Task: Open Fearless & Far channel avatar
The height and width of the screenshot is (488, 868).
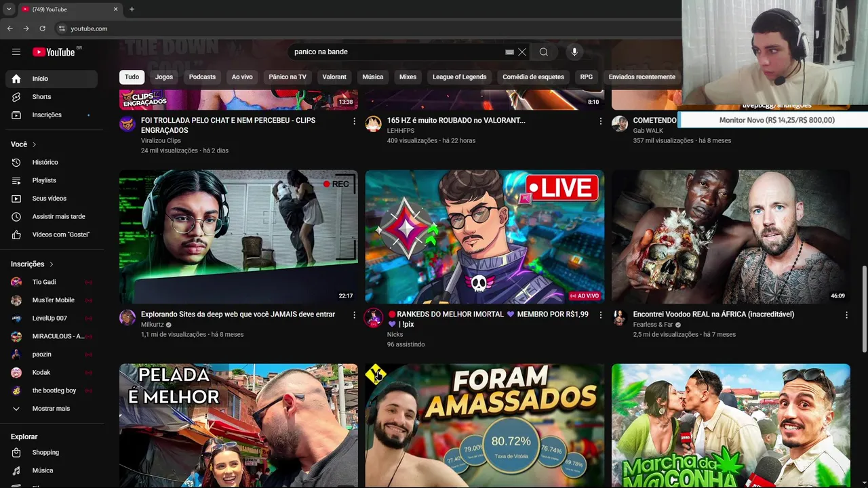Action: tap(620, 318)
